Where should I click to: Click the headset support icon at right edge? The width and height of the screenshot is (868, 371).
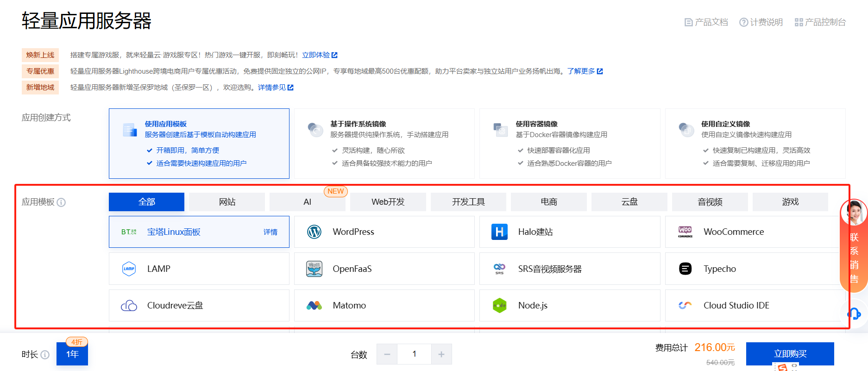[x=854, y=314]
